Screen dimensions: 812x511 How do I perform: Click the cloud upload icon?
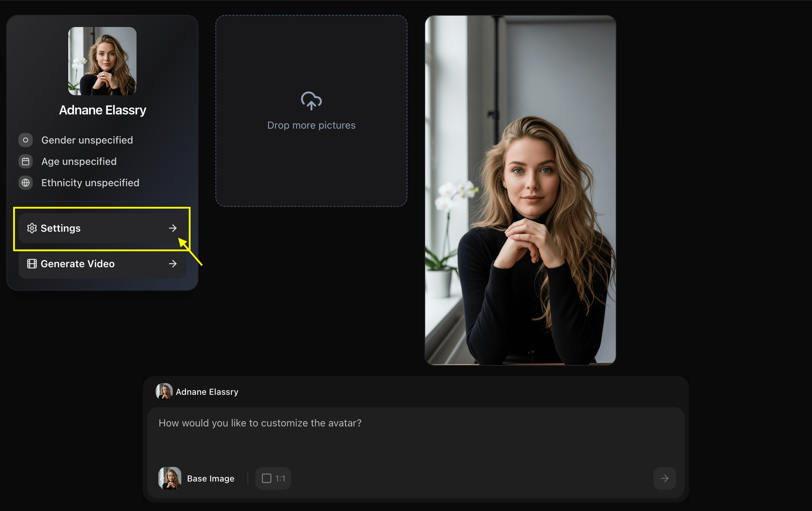point(311,101)
